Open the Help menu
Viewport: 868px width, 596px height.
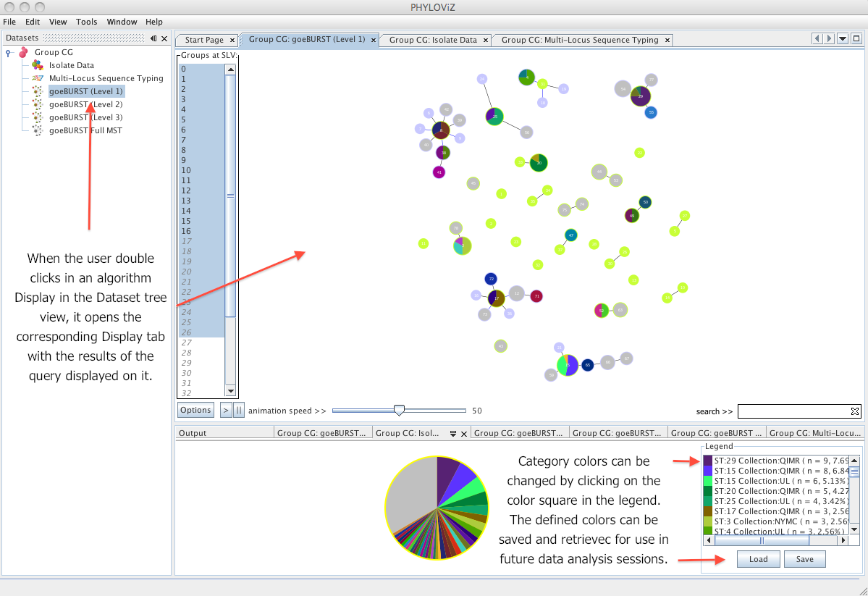[x=154, y=22]
